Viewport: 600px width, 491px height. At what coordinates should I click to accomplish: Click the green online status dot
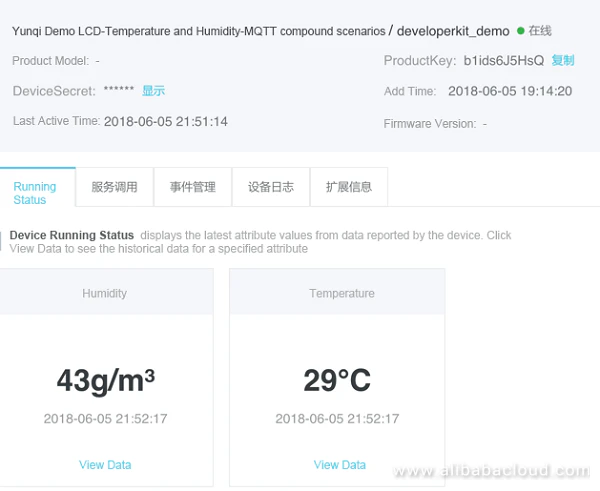(x=520, y=31)
